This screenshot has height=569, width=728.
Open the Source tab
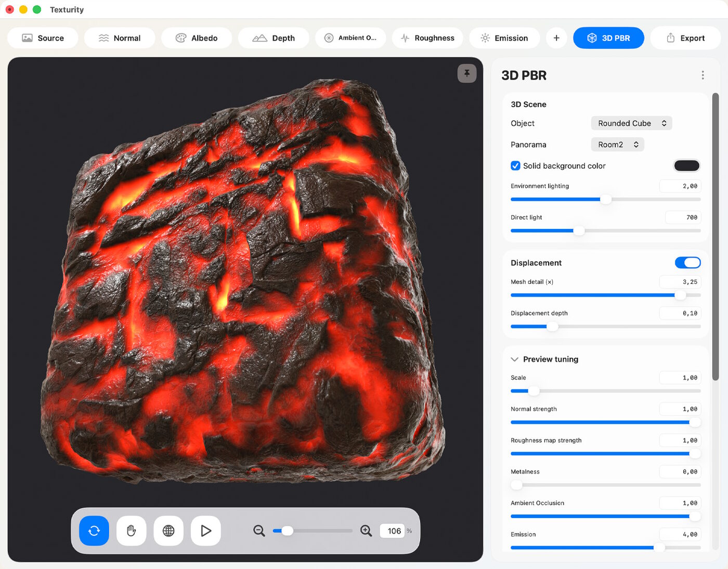tap(43, 38)
